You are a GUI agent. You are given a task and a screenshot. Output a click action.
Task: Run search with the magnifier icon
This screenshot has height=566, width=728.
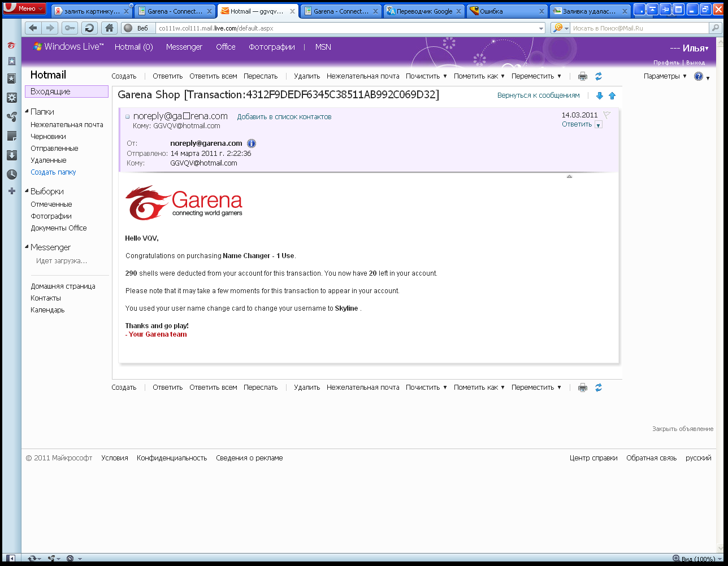click(x=716, y=28)
